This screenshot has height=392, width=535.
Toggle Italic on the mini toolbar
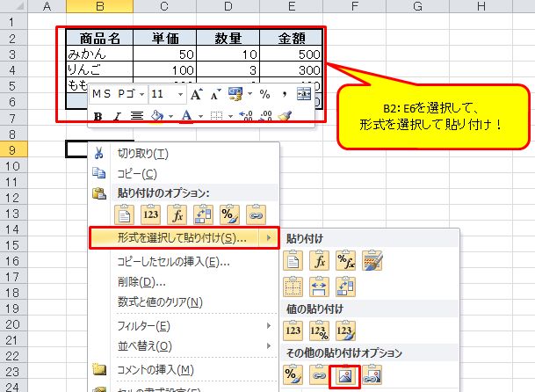(117, 116)
